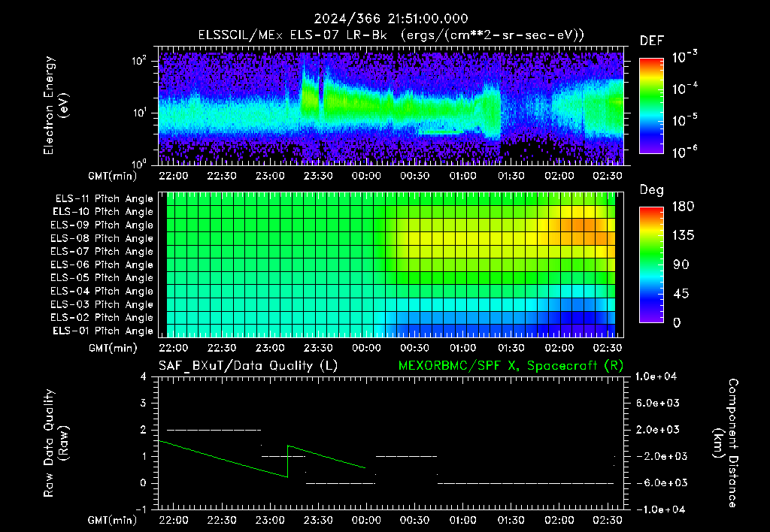Click the ELS-10 Pitch Angle row label
770x532 pixels.
coord(103,212)
